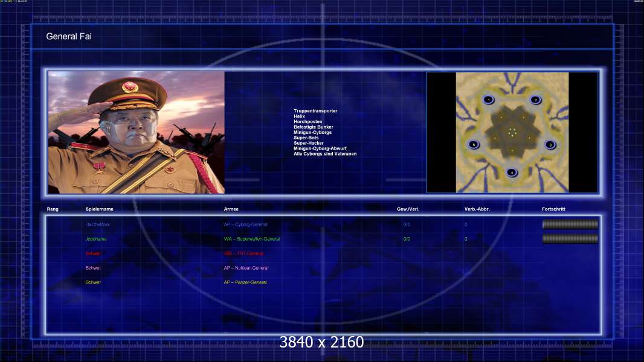Click the Gew./Verl. column header

tap(408, 209)
